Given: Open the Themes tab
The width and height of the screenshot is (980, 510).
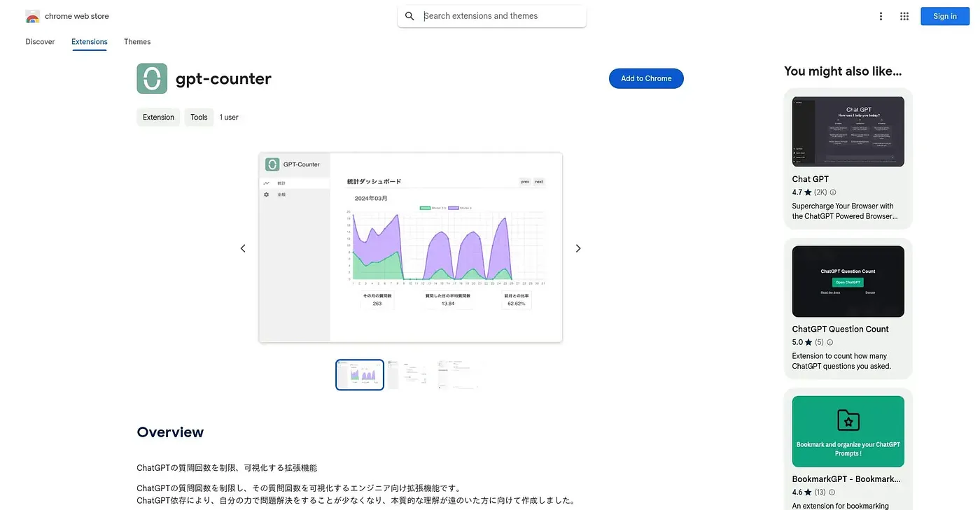Looking at the screenshot, I should point(137,42).
